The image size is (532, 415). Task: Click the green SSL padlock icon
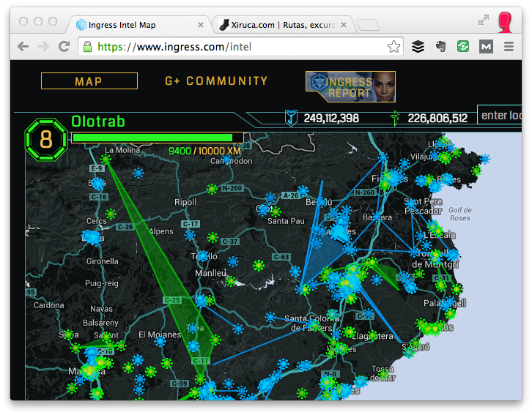pos(87,47)
